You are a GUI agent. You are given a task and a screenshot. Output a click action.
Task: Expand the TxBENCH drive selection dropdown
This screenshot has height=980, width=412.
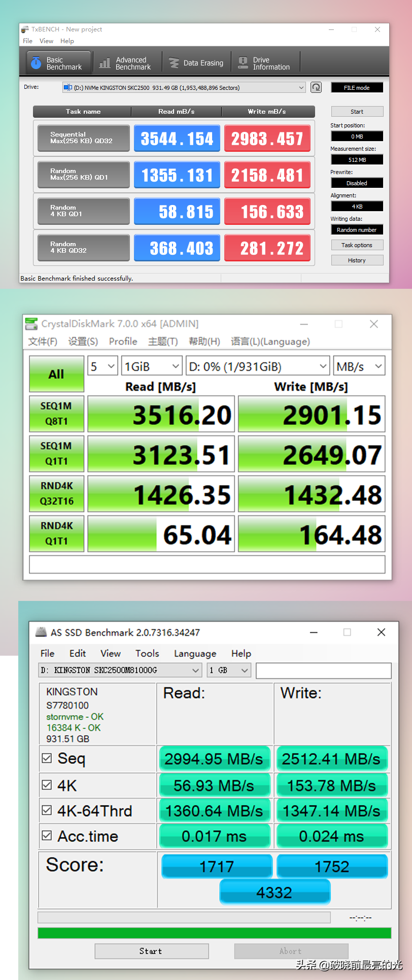point(301,88)
